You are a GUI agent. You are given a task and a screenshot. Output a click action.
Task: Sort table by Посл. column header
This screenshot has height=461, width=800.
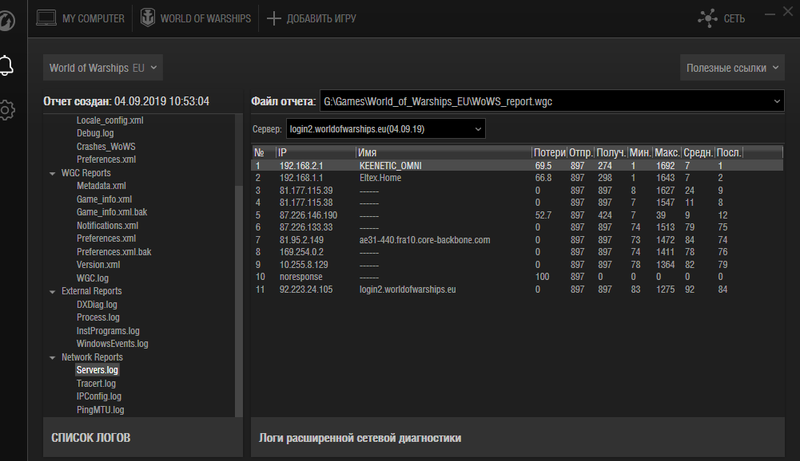(x=729, y=152)
